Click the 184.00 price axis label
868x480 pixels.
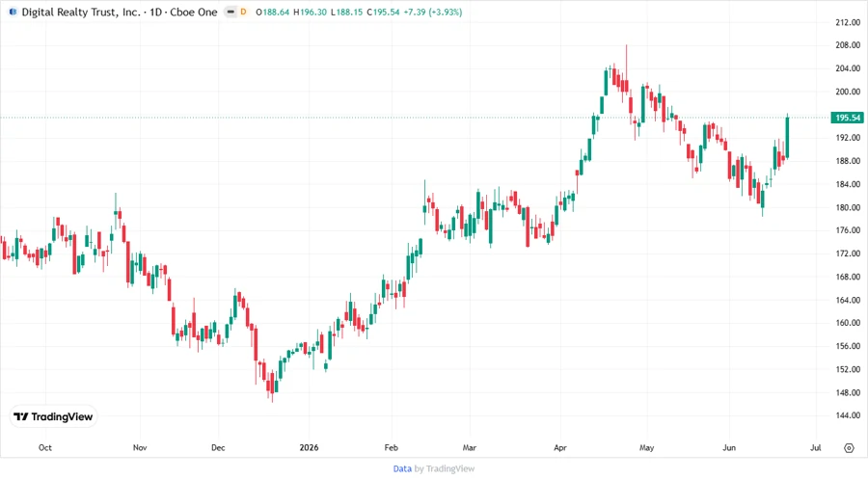848,184
